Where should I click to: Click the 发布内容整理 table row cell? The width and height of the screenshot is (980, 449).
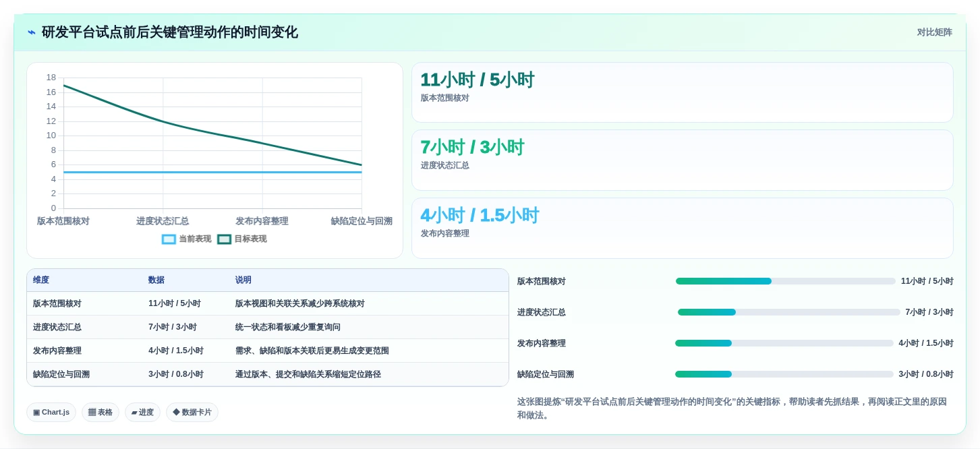click(x=57, y=351)
